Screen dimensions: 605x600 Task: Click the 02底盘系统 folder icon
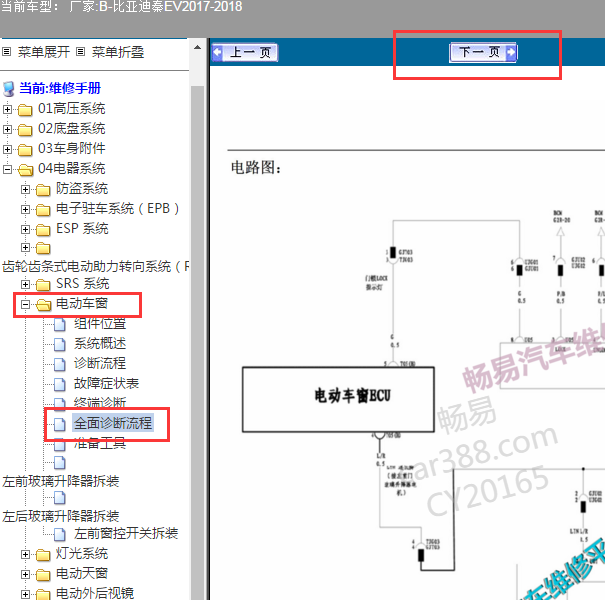click(25, 130)
